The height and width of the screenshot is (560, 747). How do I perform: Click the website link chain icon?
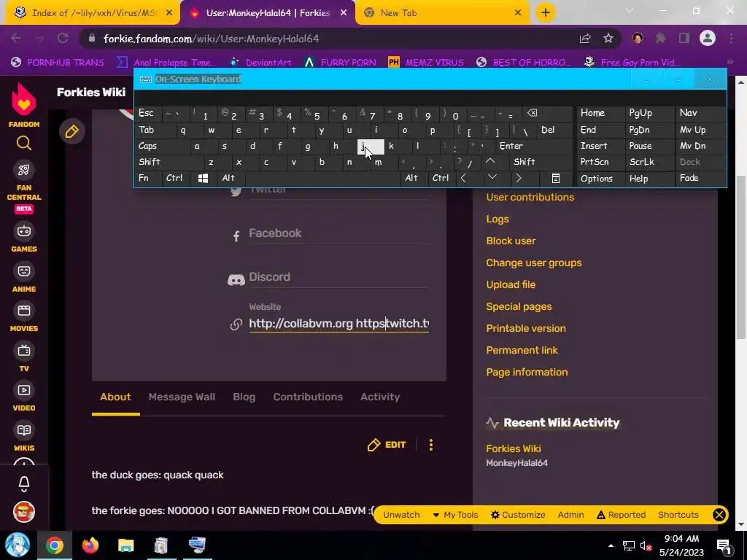pos(236,324)
